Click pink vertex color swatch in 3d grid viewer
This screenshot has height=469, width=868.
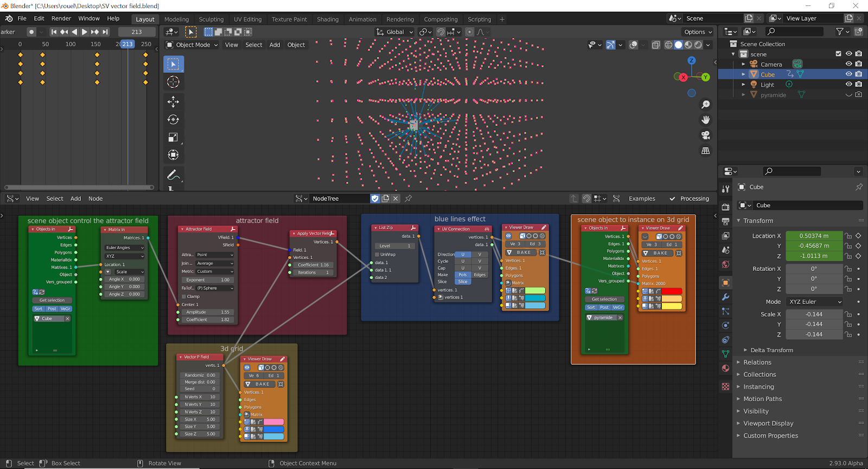coord(273,422)
